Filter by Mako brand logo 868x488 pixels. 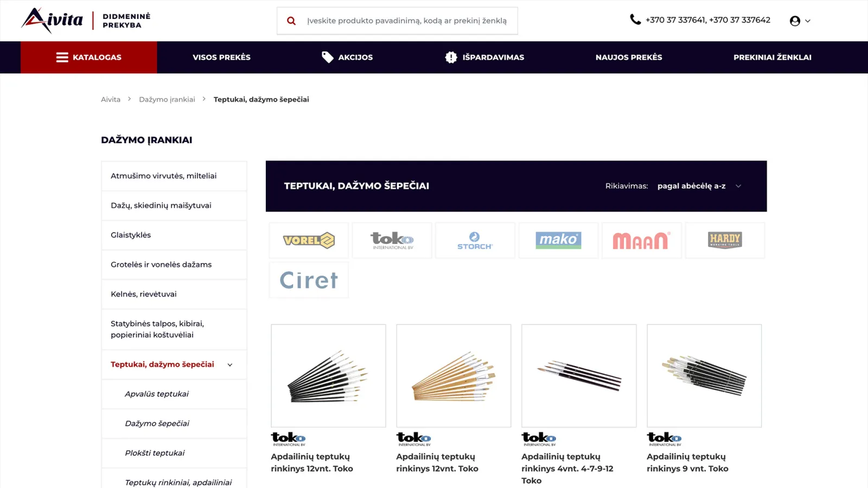(558, 240)
